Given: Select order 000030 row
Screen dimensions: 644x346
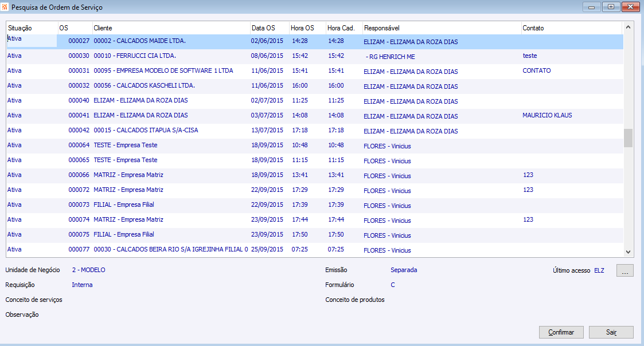Looking at the screenshot, I should point(315,56).
